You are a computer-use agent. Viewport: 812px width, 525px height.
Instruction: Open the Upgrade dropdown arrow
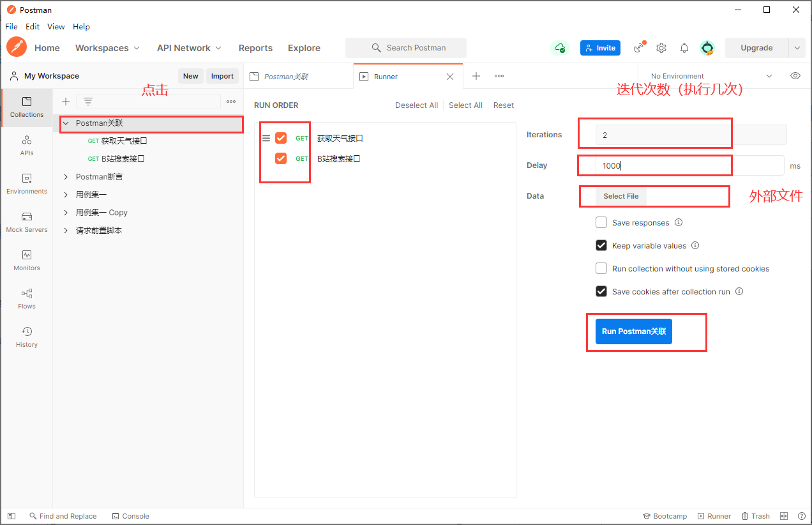pyautogui.click(x=797, y=48)
